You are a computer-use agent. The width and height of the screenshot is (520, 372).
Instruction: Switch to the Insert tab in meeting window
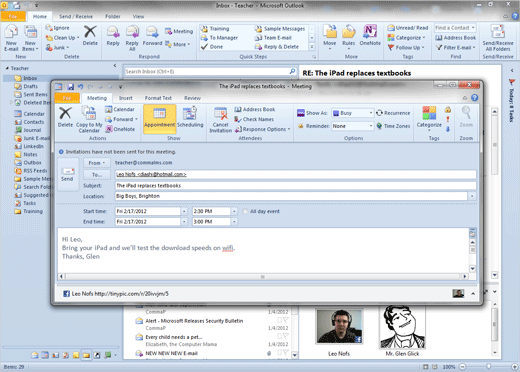[x=126, y=98]
